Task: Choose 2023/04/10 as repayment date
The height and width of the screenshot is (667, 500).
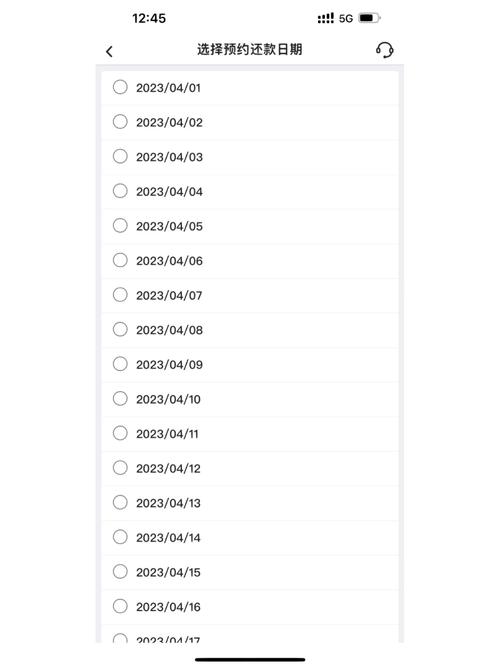Action: coord(250,399)
